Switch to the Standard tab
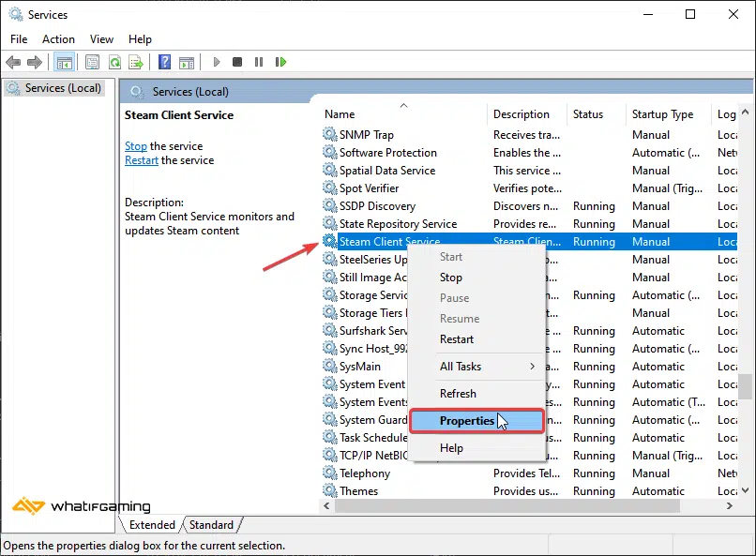Viewport: 756px width, 556px height. (211, 525)
